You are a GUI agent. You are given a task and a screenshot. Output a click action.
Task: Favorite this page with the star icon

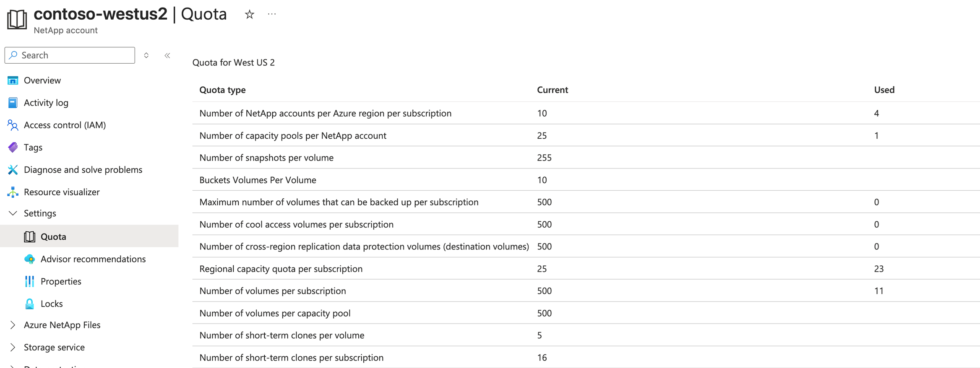(250, 15)
